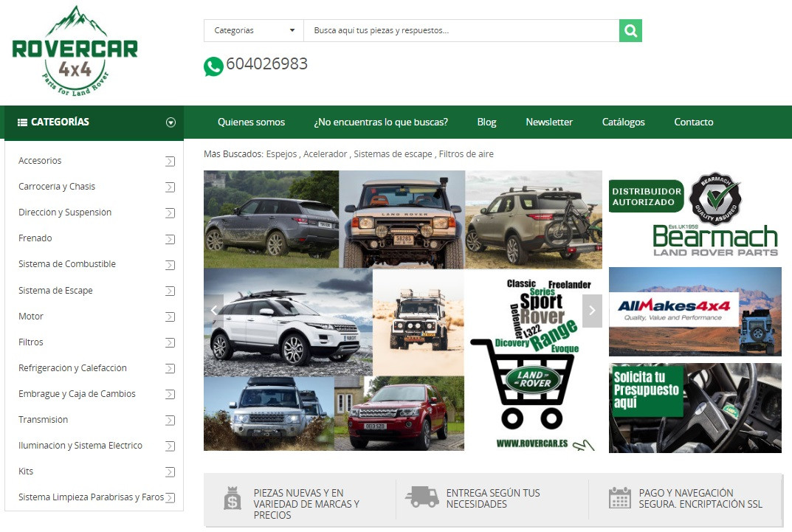This screenshot has width=792, height=532.
Task: Expand Direccion y Suspension arrow
Action: click(171, 213)
